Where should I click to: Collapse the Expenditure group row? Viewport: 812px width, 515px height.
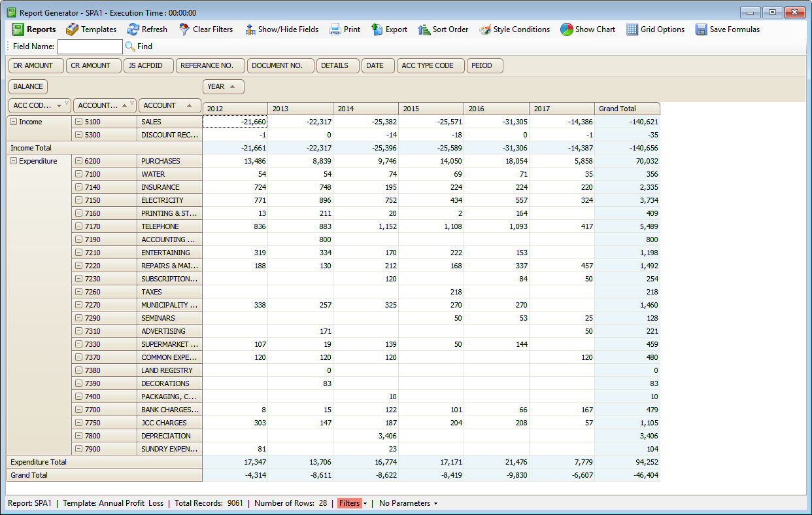(x=12, y=160)
